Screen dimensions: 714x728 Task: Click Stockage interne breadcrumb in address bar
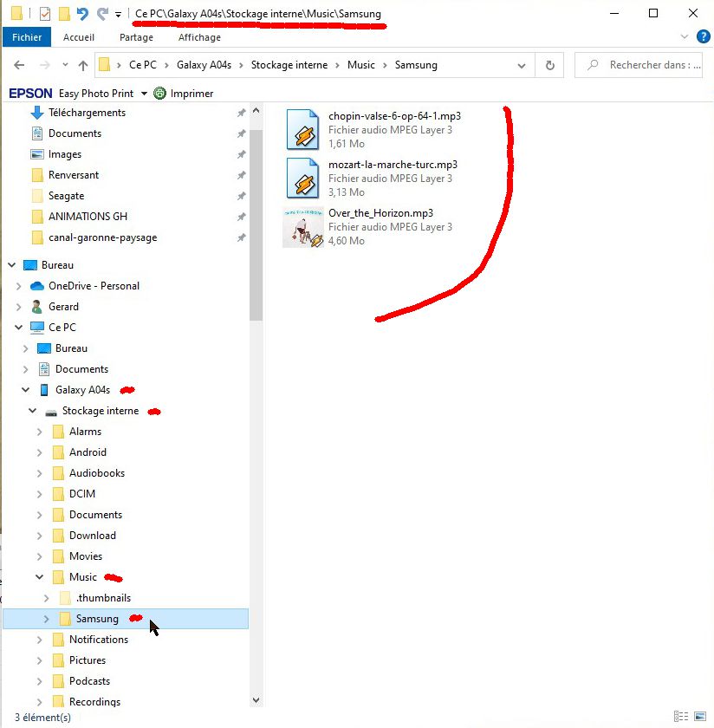click(289, 65)
